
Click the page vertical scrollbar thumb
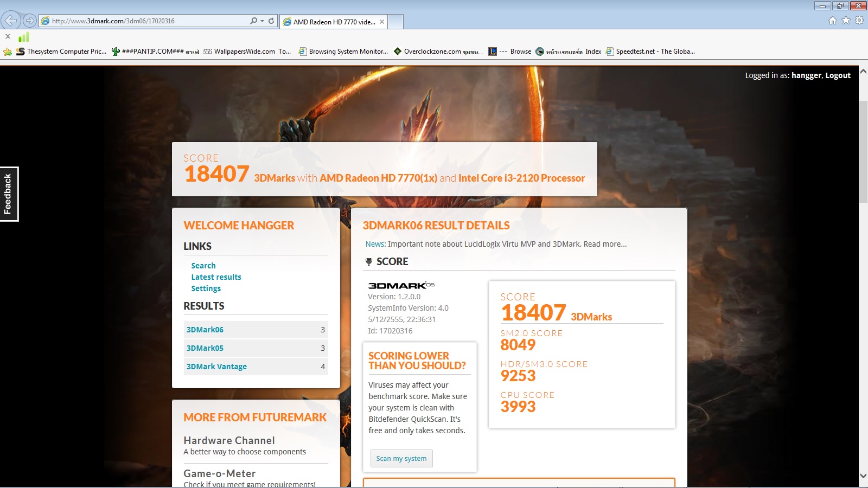pos(863,152)
